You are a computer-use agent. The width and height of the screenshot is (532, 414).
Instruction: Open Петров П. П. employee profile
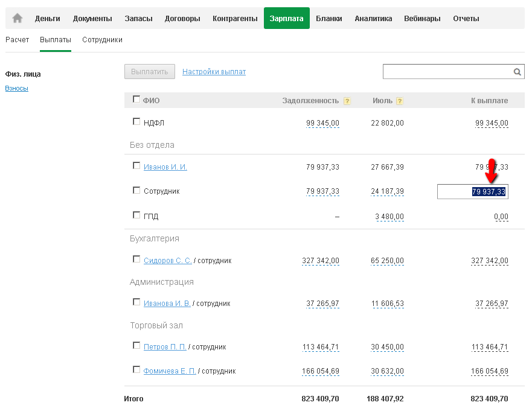pos(165,347)
